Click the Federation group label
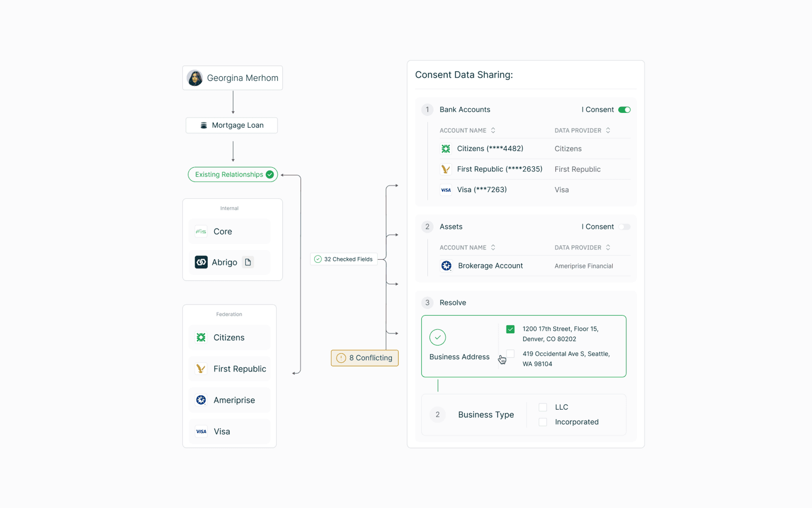Viewport: 812px width, 508px height. coord(229,314)
